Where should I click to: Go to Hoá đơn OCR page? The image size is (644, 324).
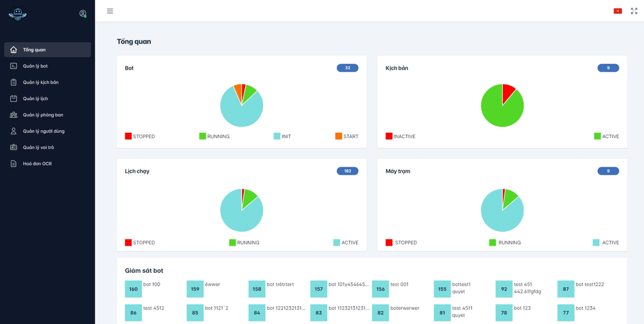[x=37, y=164]
